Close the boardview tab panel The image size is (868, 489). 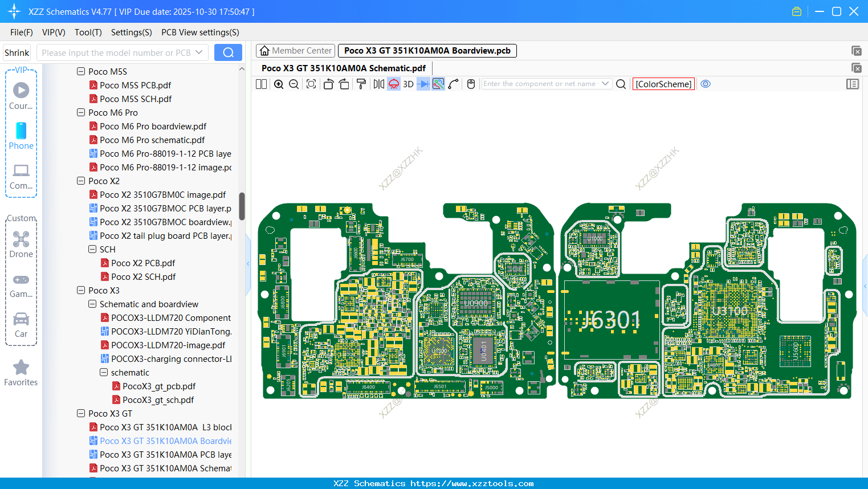(856, 51)
